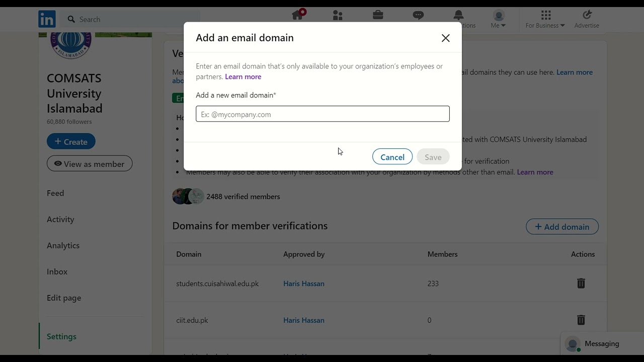Open Learn more link in dialog

(243, 77)
